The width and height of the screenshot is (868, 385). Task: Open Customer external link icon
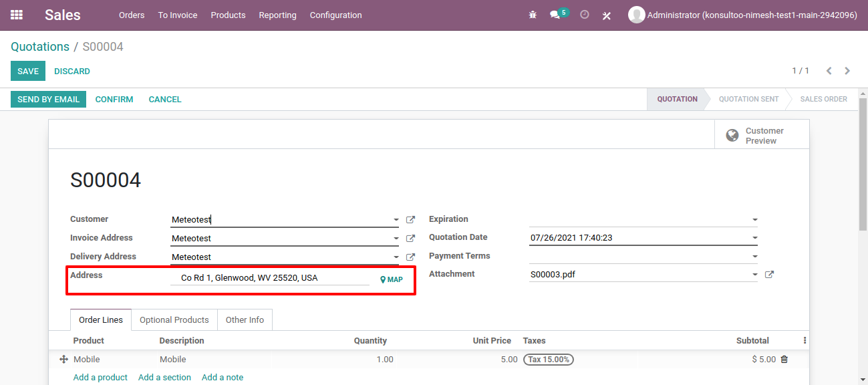tap(411, 220)
